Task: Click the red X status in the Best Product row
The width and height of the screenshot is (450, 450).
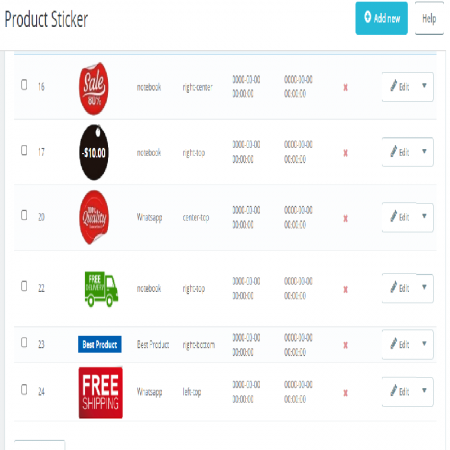Action: pos(346,345)
